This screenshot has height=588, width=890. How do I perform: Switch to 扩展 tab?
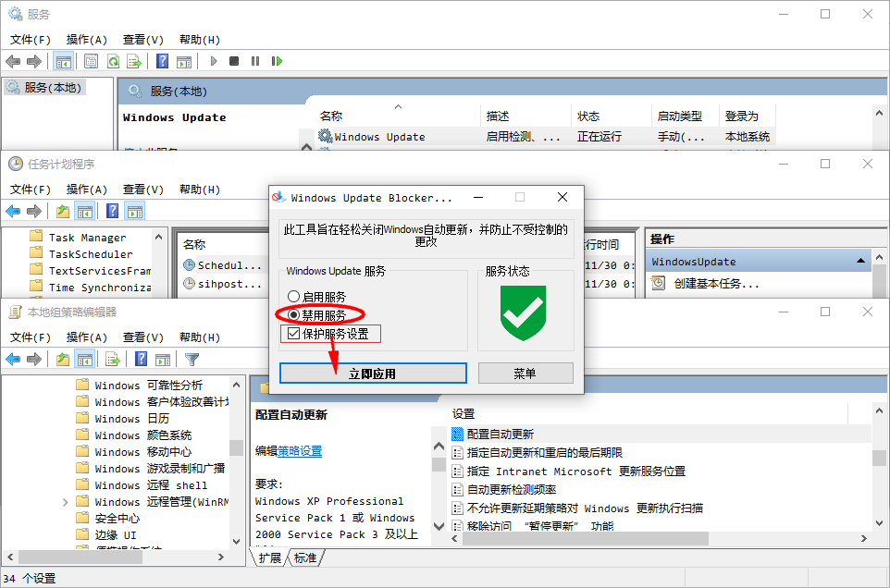(x=269, y=557)
